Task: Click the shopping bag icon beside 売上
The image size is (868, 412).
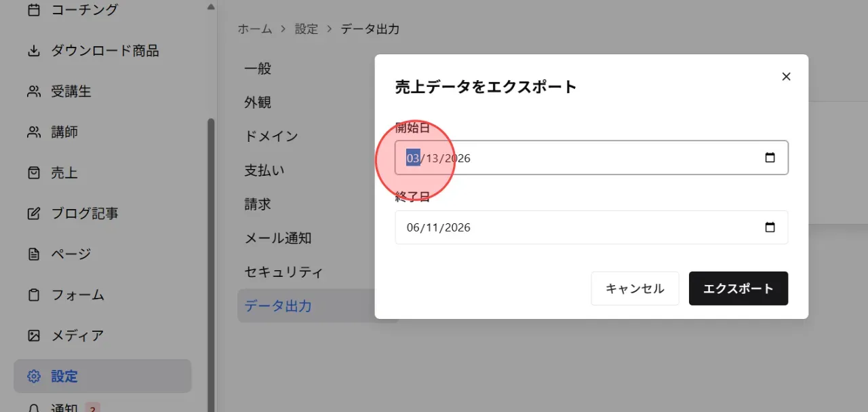Action: coord(34,173)
